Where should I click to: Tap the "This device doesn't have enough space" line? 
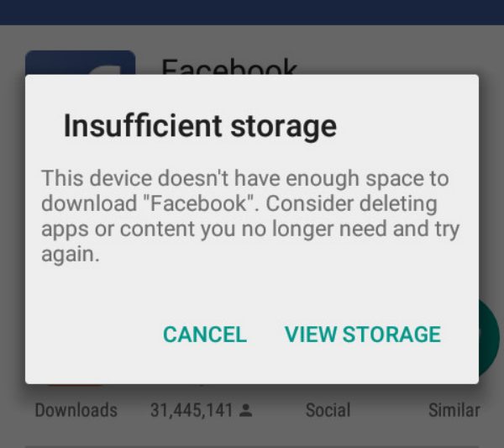245,179
